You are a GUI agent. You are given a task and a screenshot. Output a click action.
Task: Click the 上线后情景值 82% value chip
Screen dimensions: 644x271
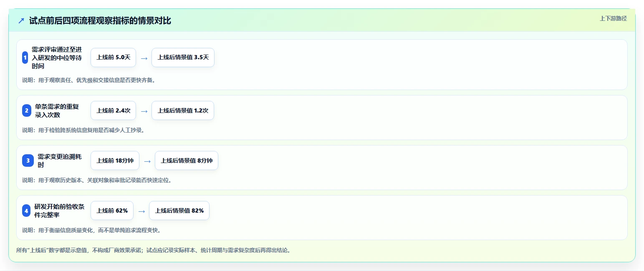[x=179, y=211]
